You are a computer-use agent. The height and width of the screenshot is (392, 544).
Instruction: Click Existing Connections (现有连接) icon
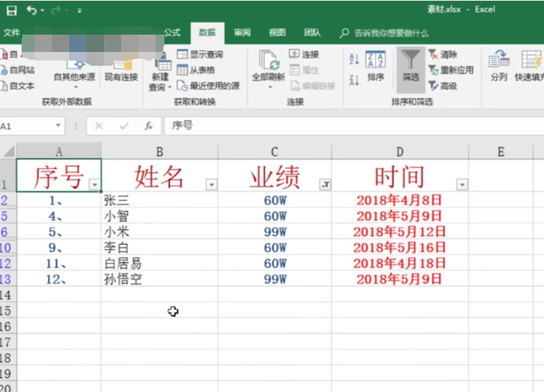pyautogui.click(x=121, y=66)
